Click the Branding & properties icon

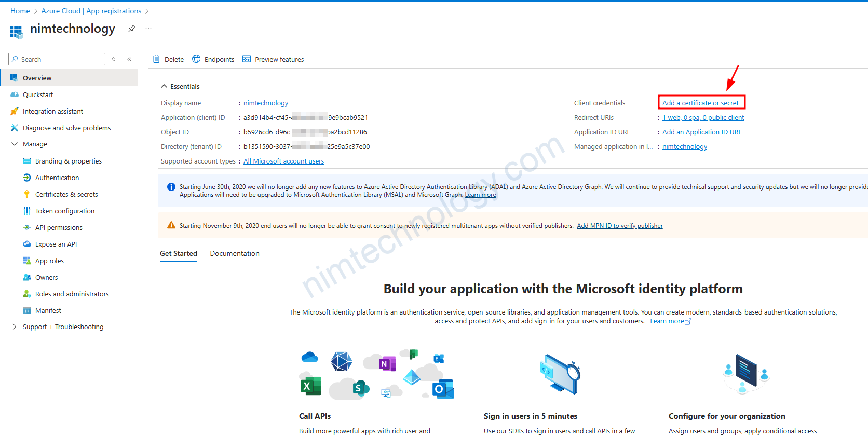[27, 161]
